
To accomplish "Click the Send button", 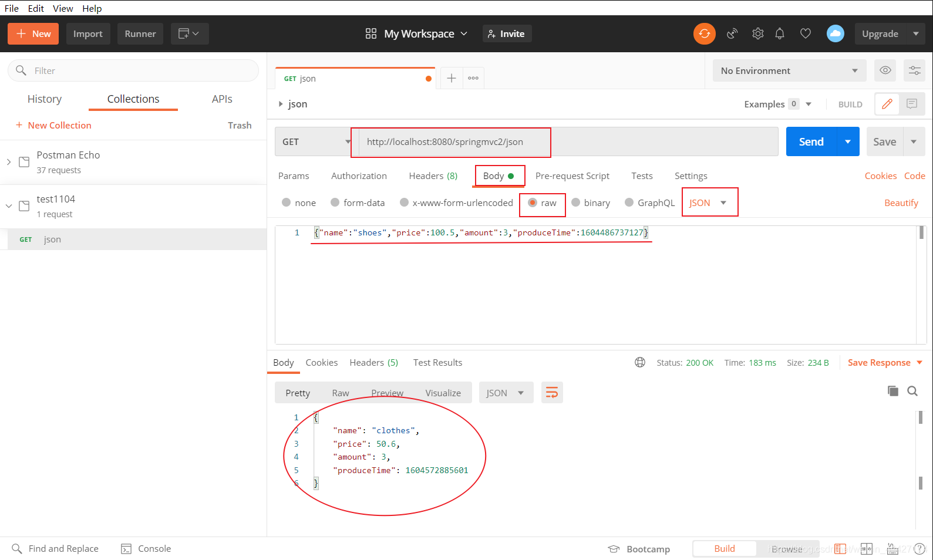I will click(811, 141).
